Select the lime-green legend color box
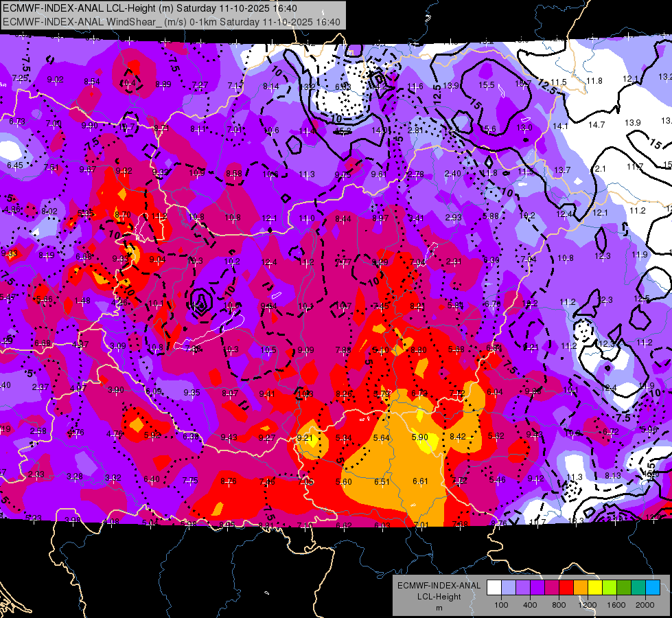 [x=610, y=587]
